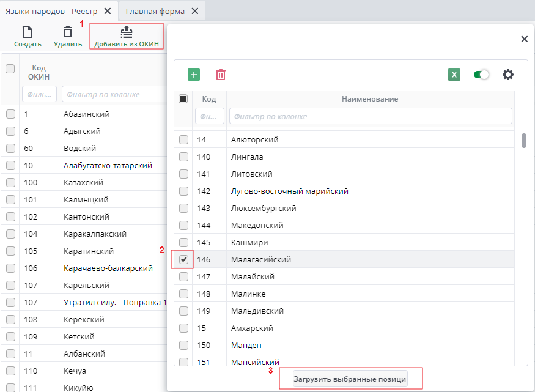Uncheck the Малагасийский row checkbox
Viewport: 535px width, 392px height.
(183, 260)
